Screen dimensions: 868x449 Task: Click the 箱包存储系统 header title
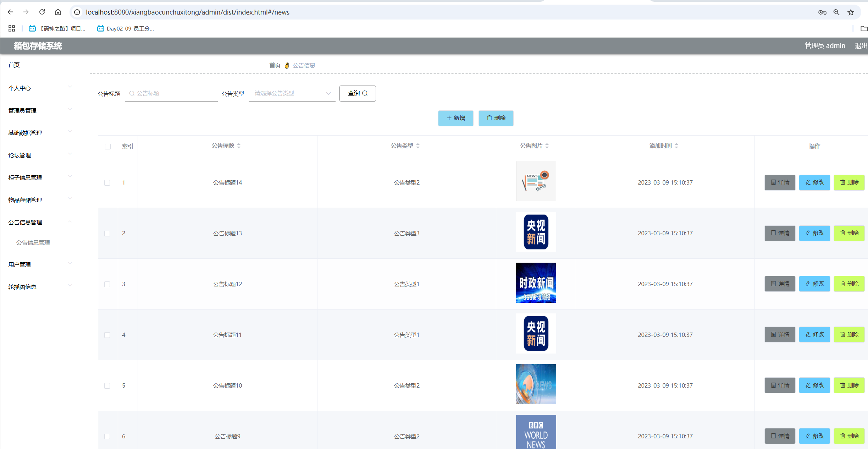[38, 46]
